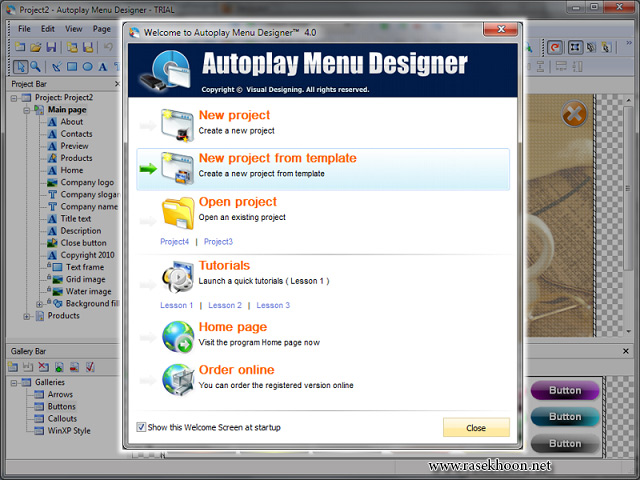Select Title text in the project tree

click(76, 219)
